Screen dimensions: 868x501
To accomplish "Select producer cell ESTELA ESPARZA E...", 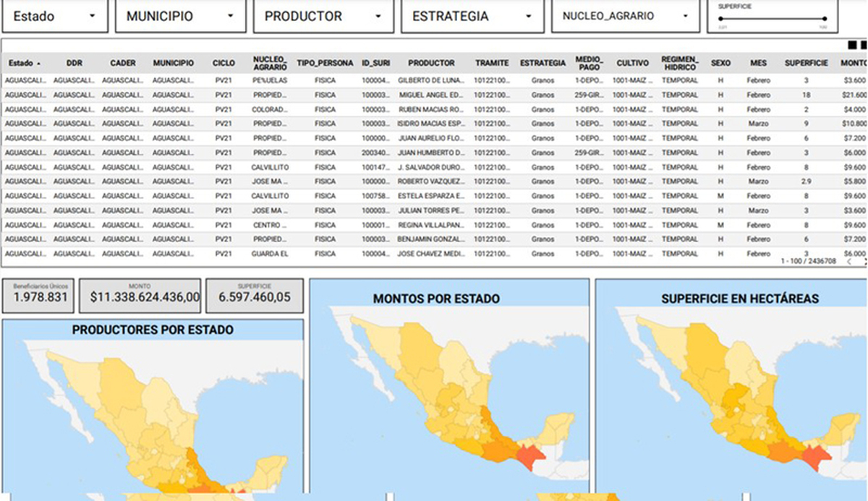I will (x=431, y=196).
